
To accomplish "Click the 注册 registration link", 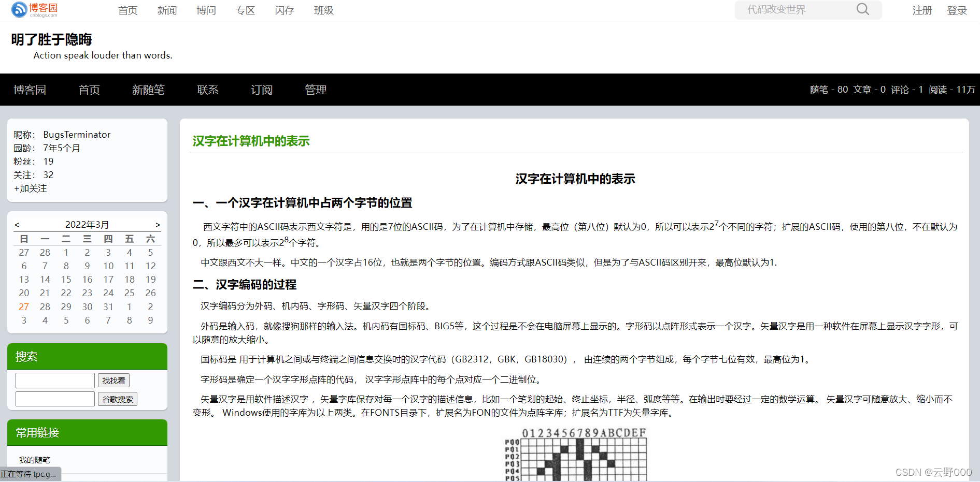I will [x=922, y=10].
